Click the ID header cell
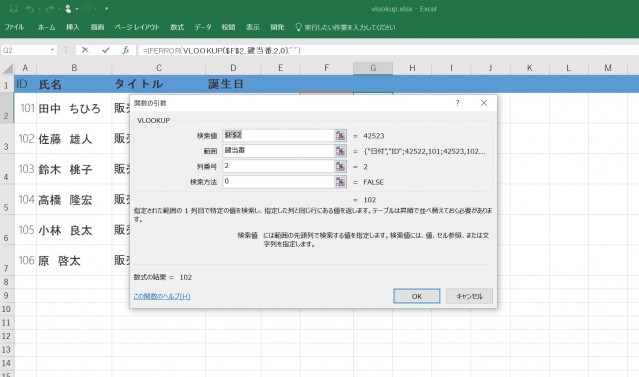This screenshot has height=377, width=639. pos(25,84)
